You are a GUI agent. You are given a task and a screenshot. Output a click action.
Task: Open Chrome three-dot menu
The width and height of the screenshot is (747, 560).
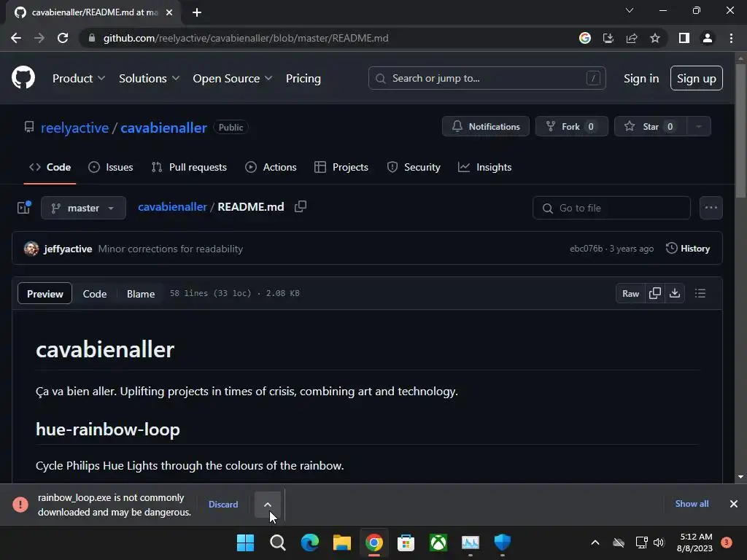tap(731, 38)
